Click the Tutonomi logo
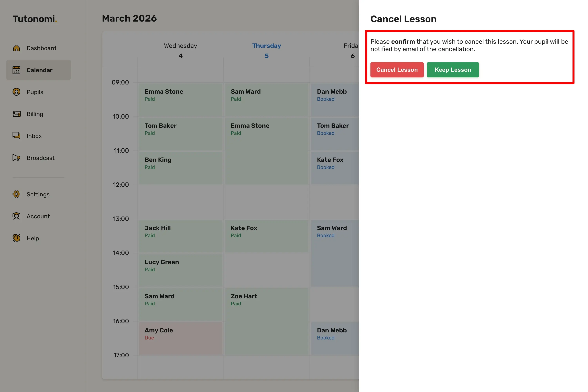588x392 pixels. point(35,19)
